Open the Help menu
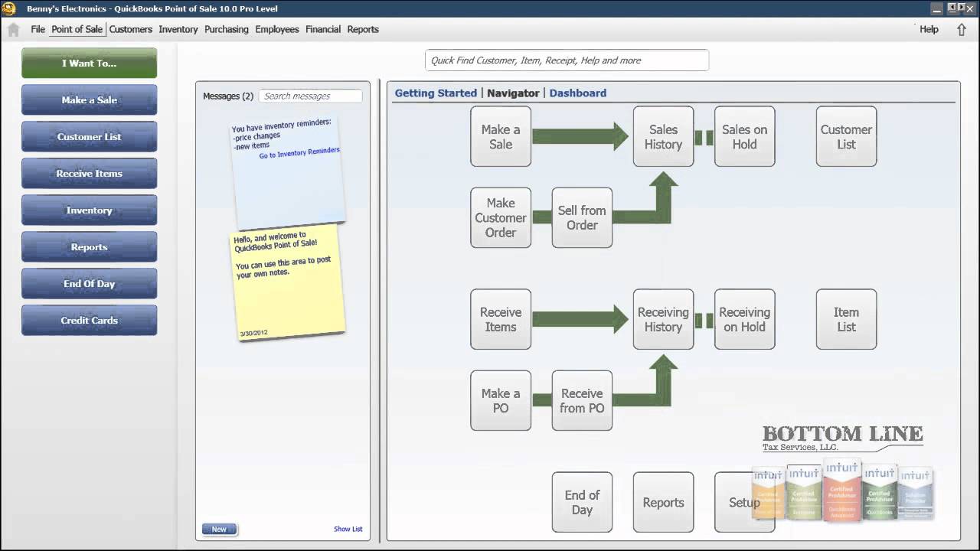 pos(929,29)
